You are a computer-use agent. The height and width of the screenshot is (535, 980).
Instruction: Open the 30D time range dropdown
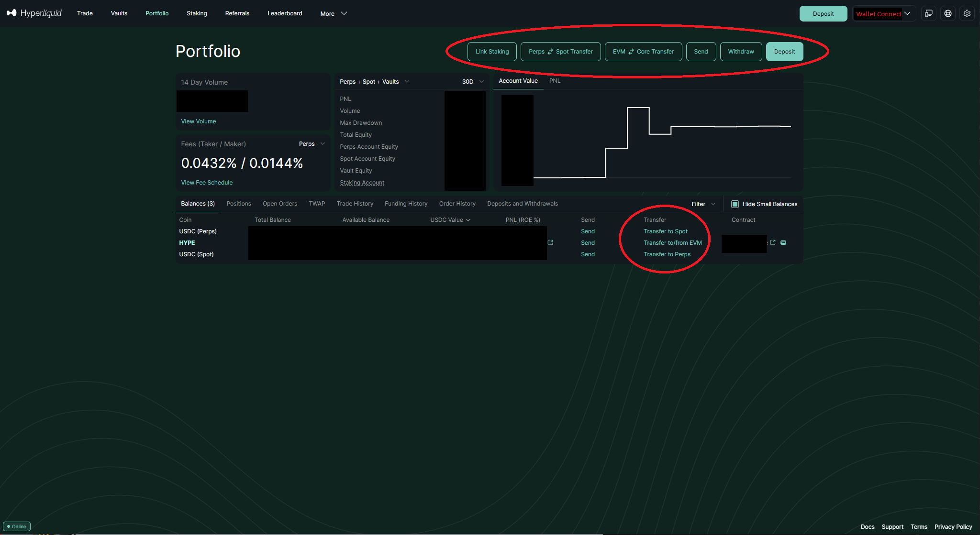(x=473, y=82)
